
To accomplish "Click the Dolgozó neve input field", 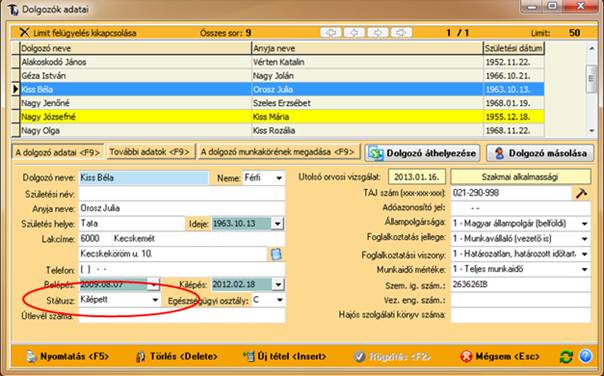I will pyautogui.click(x=144, y=178).
